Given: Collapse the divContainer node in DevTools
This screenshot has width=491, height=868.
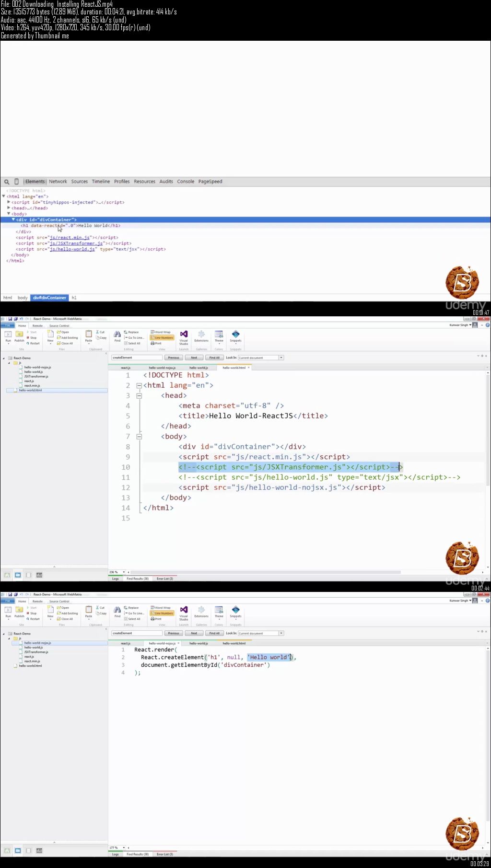Looking at the screenshot, I should 13,220.
